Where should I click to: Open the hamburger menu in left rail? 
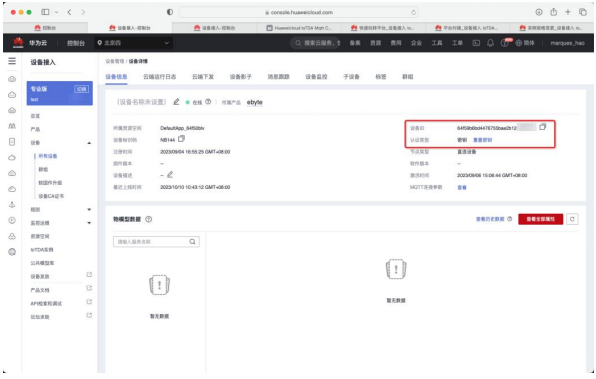pos(12,61)
